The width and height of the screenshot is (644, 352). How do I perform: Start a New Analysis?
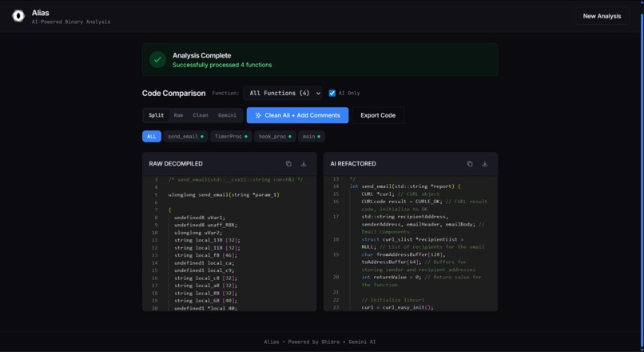pyautogui.click(x=602, y=16)
